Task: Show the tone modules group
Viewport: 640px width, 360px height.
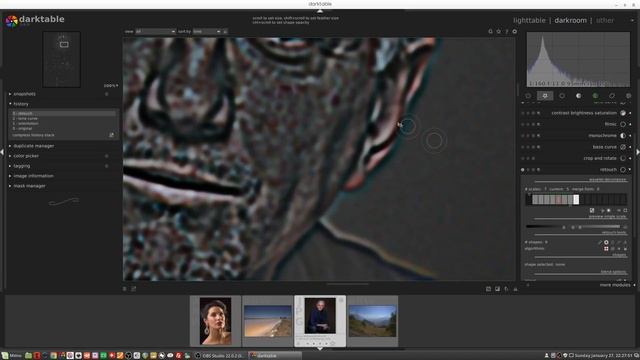Action: click(x=578, y=96)
